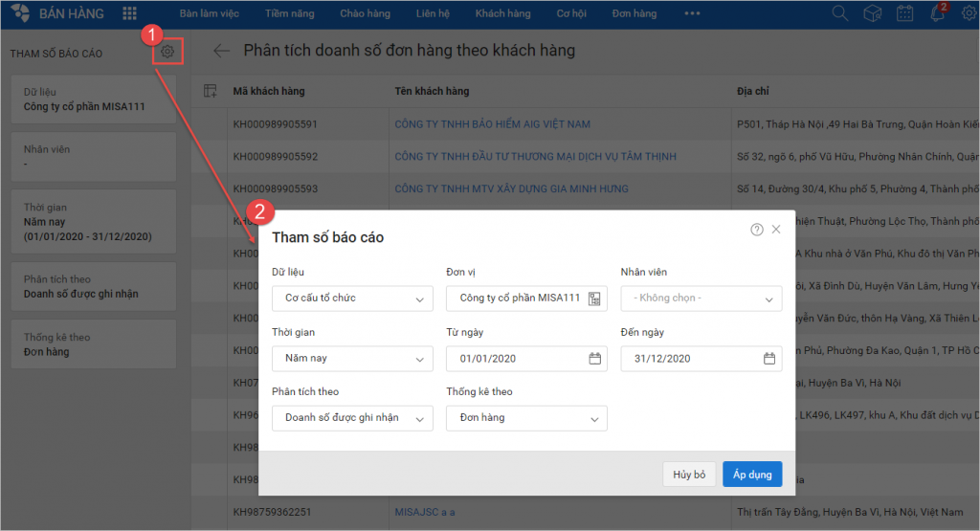
Task: Click the BÁN HÀNG module title
Action: click(x=71, y=13)
